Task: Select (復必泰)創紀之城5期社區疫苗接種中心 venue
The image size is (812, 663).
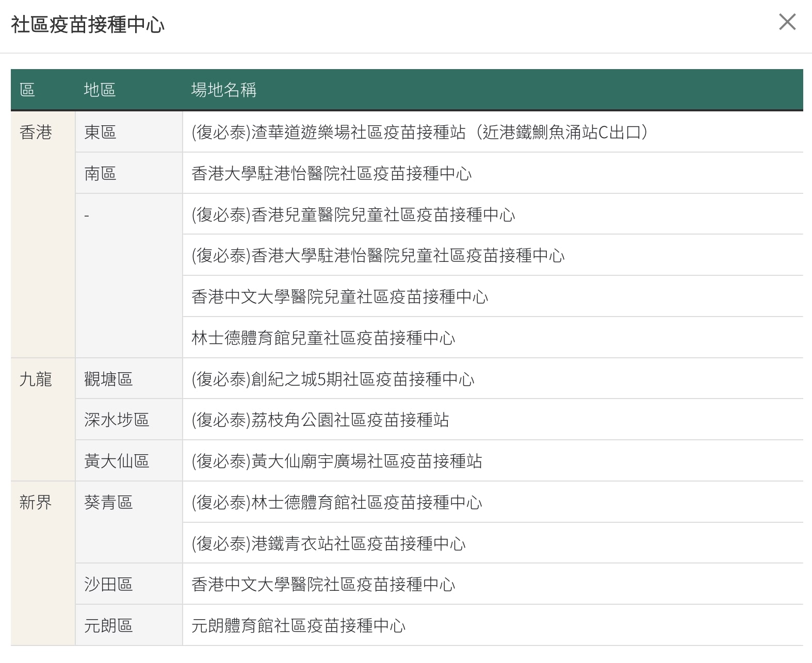Action: pos(493,379)
